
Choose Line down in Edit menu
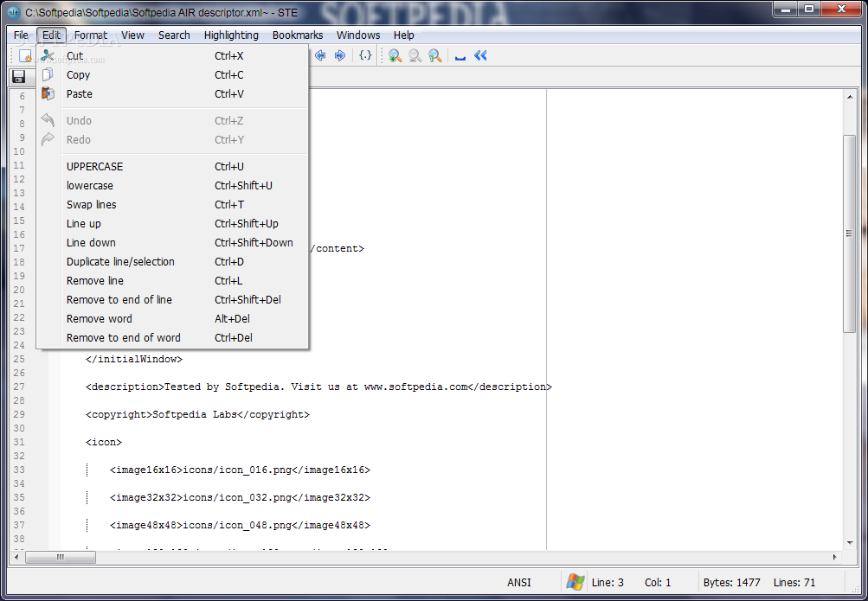(x=172, y=243)
